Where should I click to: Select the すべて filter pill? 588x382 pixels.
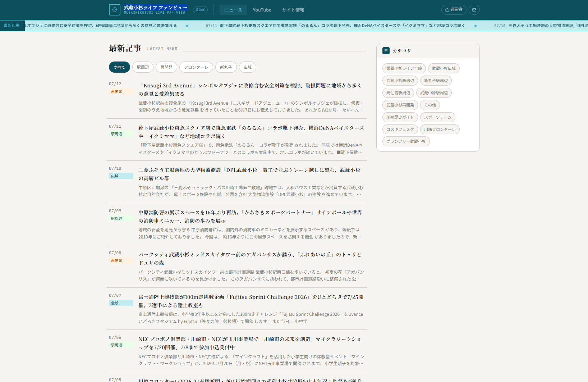point(119,67)
